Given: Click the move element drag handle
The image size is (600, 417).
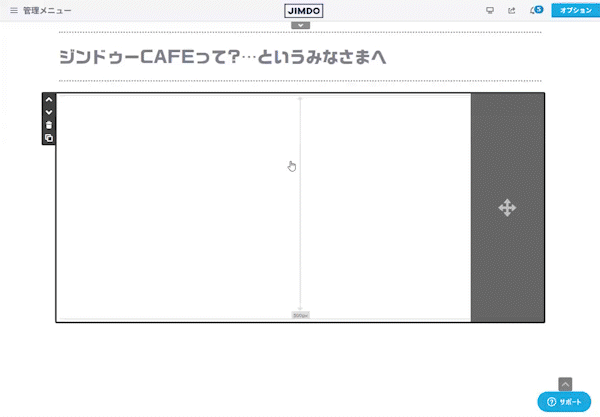Looking at the screenshot, I should pos(507,208).
